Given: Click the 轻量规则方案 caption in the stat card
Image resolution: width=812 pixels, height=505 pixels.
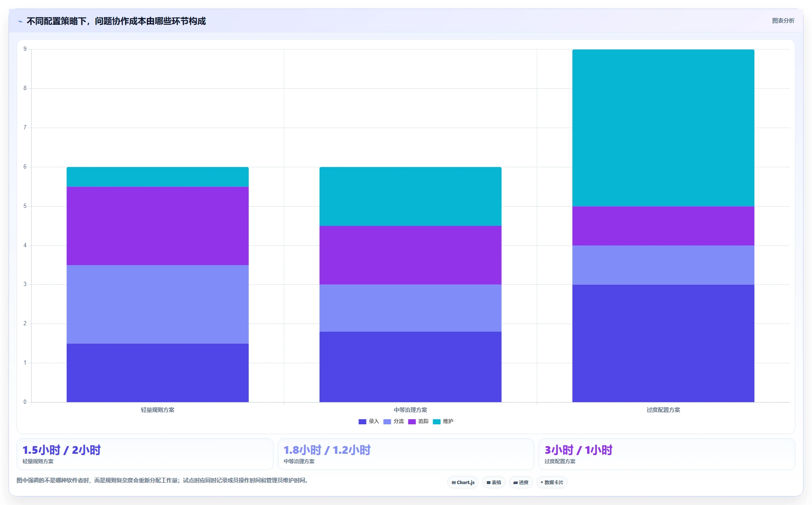Looking at the screenshot, I should click(x=38, y=461).
